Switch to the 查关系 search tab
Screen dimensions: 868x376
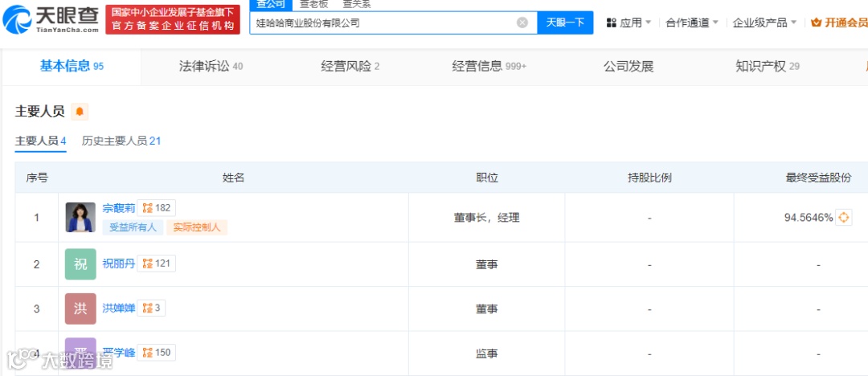click(x=357, y=5)
